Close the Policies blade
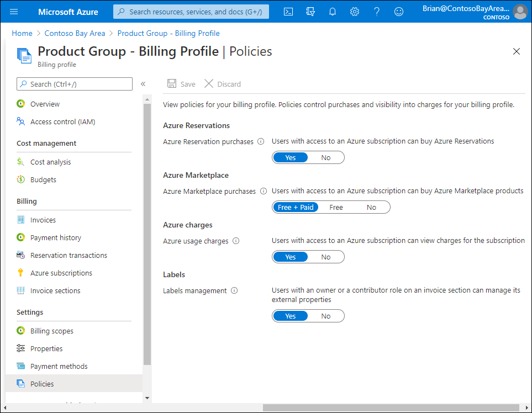This screenshot has height=413, width=532. pos(517,51)
